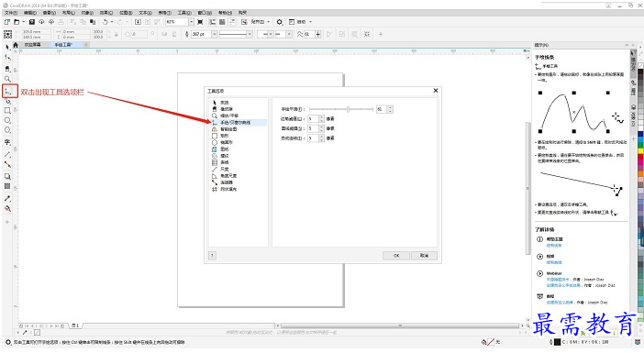This screenshot has height=353, width=644.
Task: Select the Ellipse tool in the toolbox
Action: [x=7, y=120]
